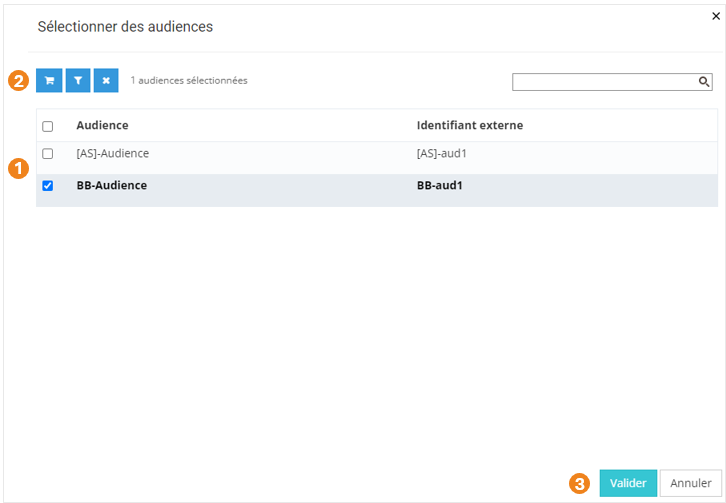Click the shopping cart selection icon
Viewport: 726px width, 503px height.
click(49, 81)
